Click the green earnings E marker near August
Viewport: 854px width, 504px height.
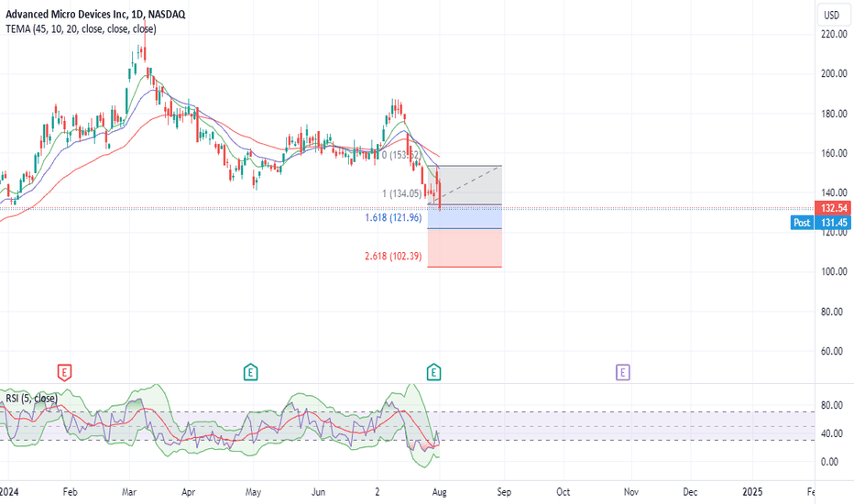433,373
